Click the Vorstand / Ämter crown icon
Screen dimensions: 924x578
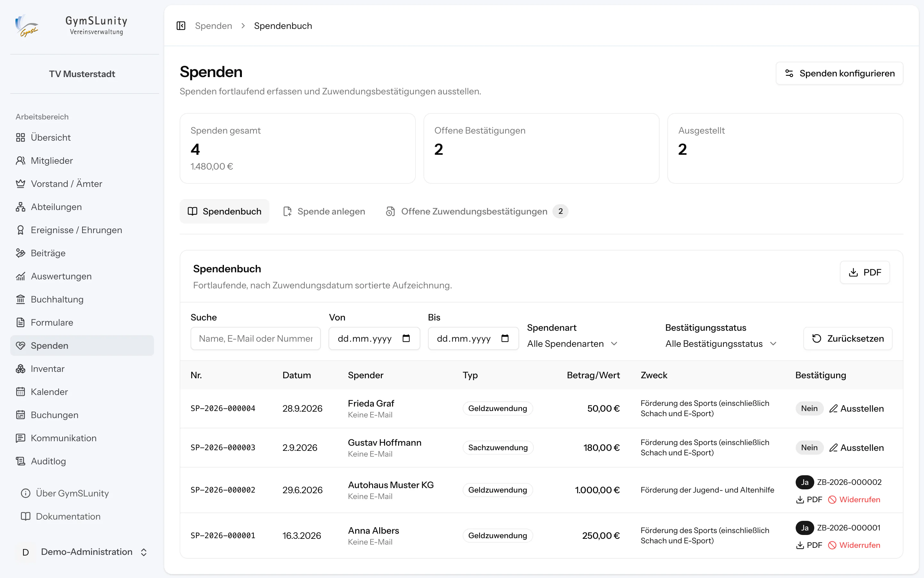tap(21, 183)
